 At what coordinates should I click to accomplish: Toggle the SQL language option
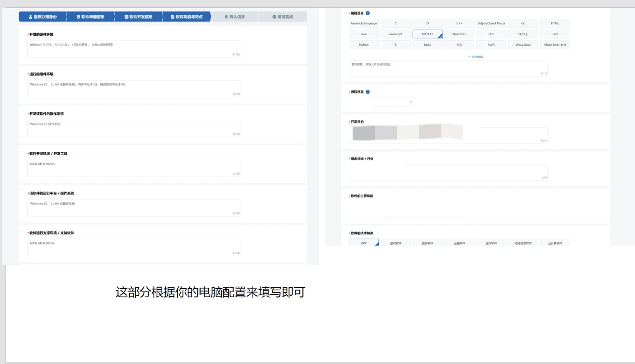point(459,44)
